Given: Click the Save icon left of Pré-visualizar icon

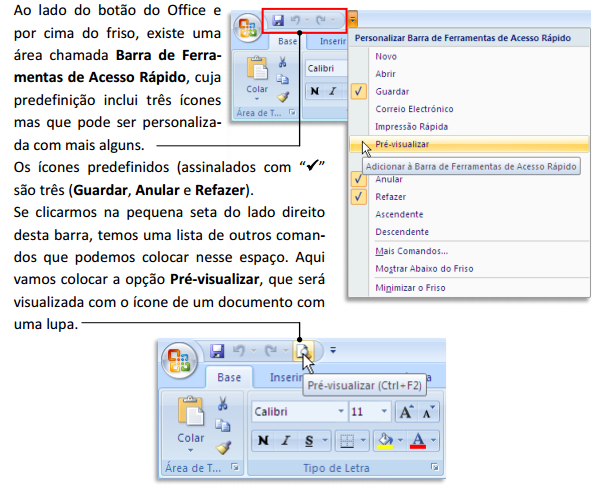Looking at the screenshot, I should tap(218, 351).
